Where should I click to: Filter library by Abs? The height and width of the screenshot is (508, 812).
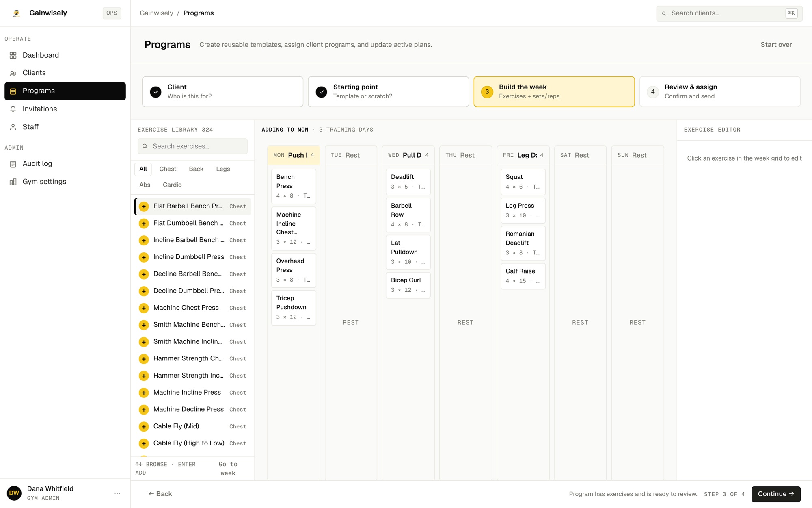[145, 185]
